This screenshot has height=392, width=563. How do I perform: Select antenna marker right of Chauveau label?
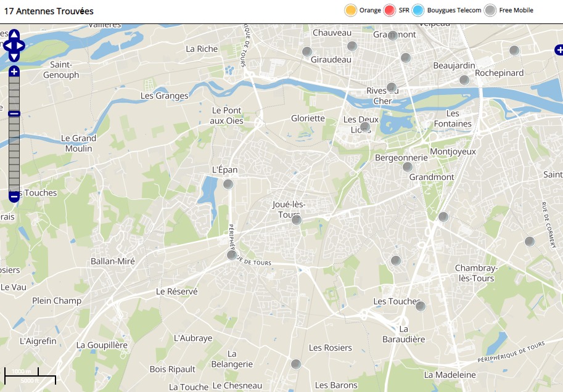click(352, 46)
